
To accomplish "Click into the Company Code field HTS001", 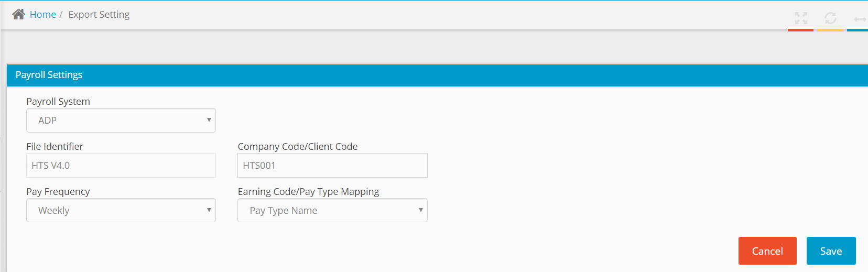I will pyautogui.click(x=332, y=166).
